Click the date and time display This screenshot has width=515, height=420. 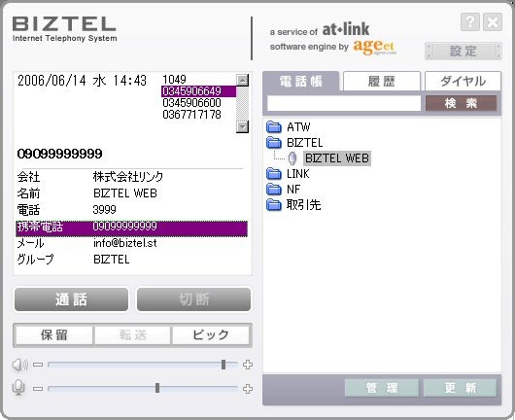83,81
